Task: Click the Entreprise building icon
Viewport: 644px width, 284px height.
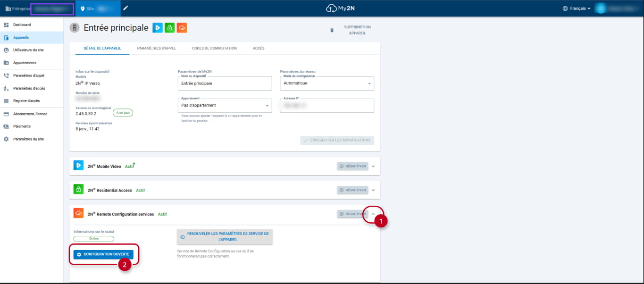Action: [8, 8]
